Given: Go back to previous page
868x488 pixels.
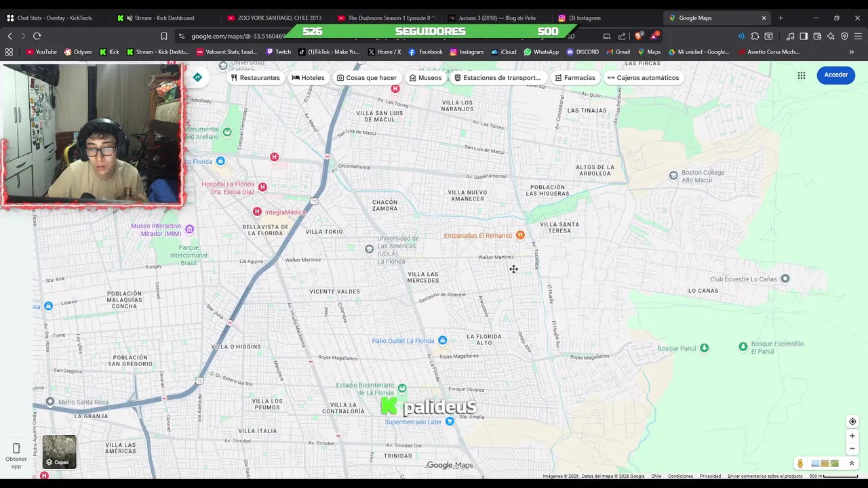Looking at the screenshot, I should tap(9, 36).
